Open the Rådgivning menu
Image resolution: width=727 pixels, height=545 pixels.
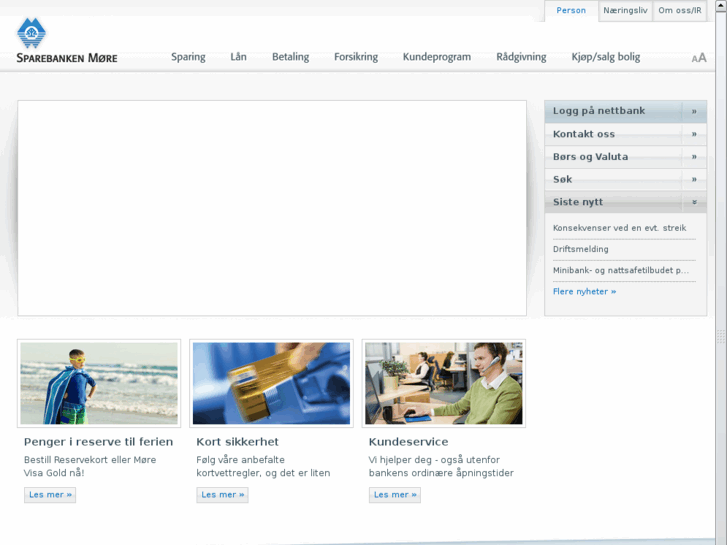521,57
